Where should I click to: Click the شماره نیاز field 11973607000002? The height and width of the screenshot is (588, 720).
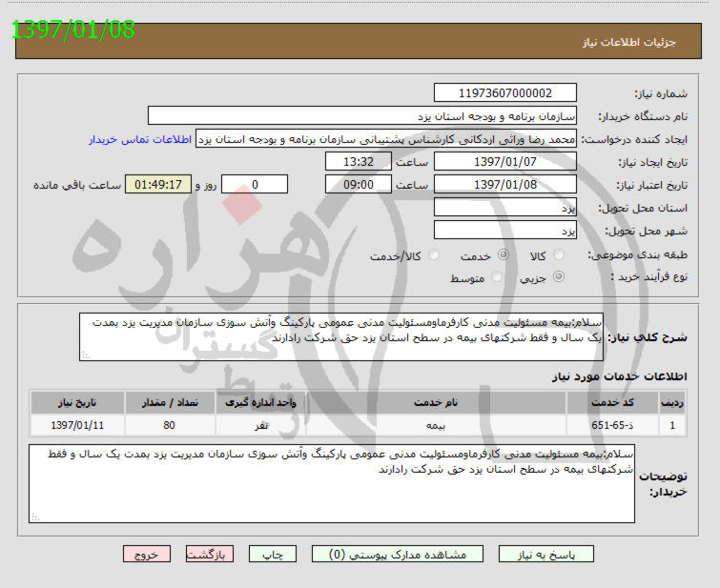click(x=505, y=93)
